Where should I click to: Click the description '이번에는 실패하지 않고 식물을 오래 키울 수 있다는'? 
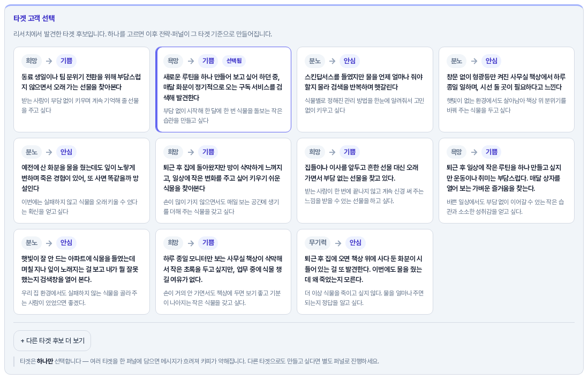(79, 207)
